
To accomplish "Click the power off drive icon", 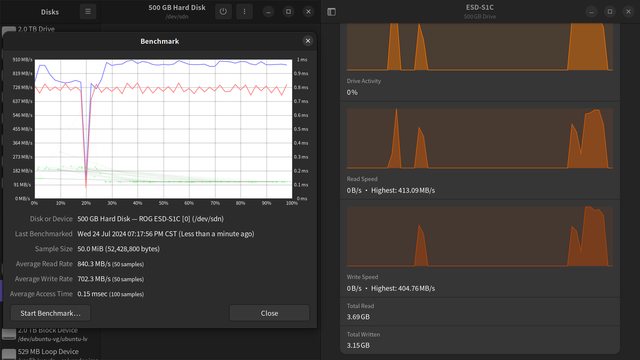I will click(223, 11).
